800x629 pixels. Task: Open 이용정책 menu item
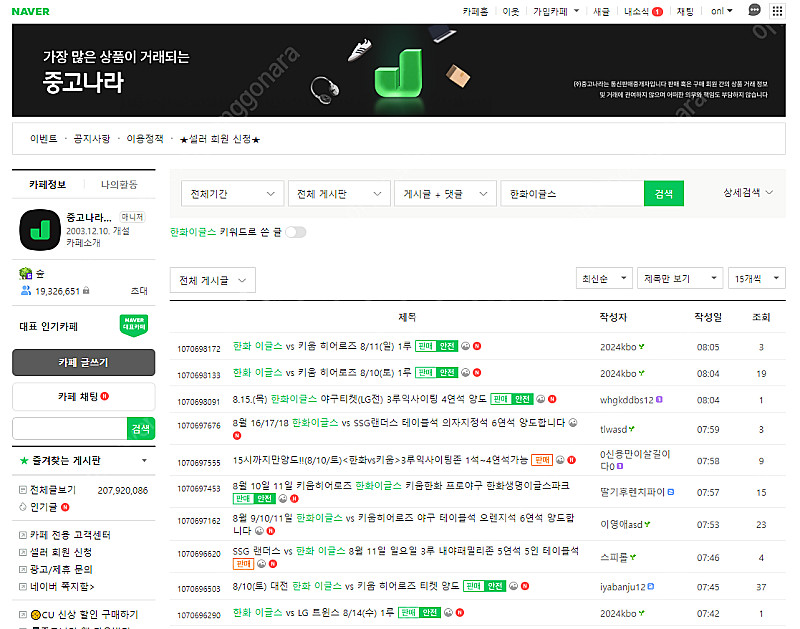[x=145, y=139]
